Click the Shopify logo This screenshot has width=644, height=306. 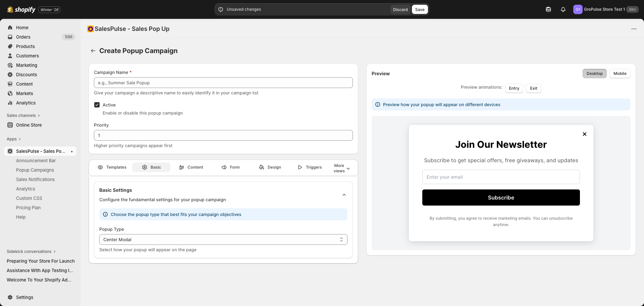coord(21,9)
